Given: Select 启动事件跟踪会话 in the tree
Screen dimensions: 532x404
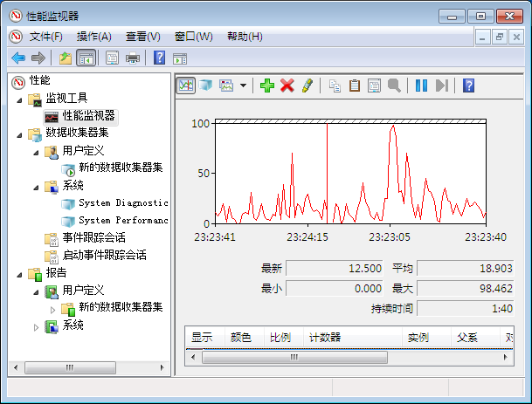Looking at the screenshot, I should coord(105,255).
